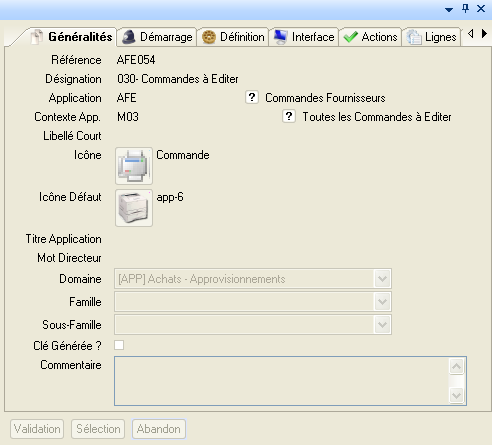492x445 pixels.
Task: Click the Abandon button
Action: (x=159, y=429)
